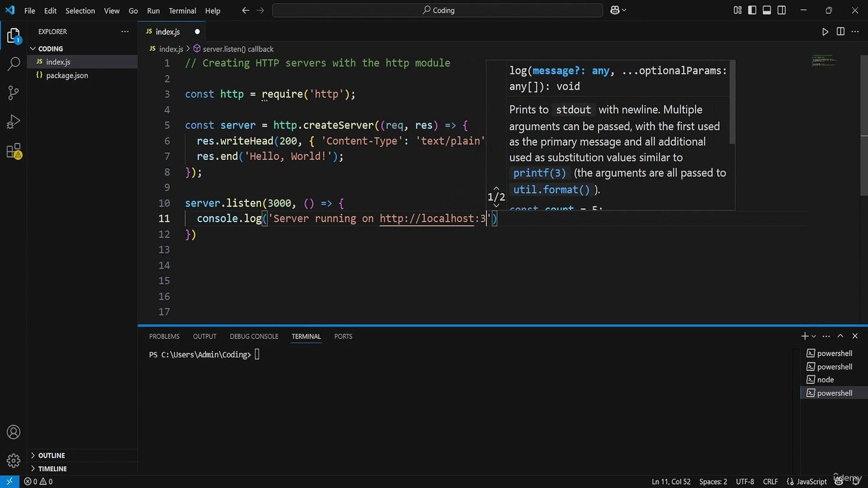Open Customize Layout options
The width and height of the screenshot is (868, 488).
coord(738,10)
